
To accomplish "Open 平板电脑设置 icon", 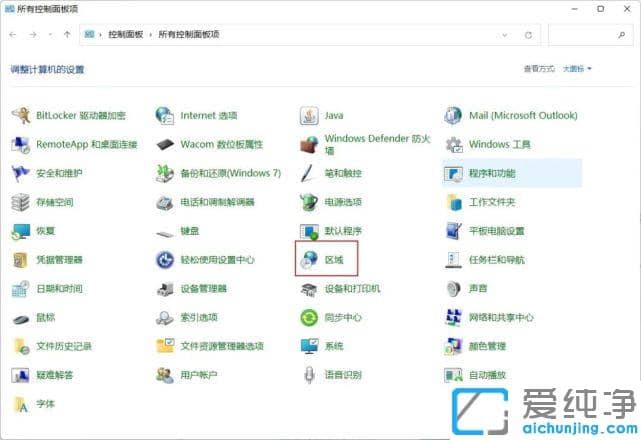I will coord(453,231).
